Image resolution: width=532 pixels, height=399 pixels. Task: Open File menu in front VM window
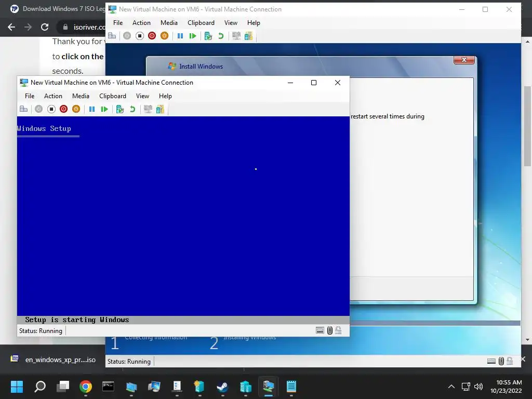[x=30, y=96]
